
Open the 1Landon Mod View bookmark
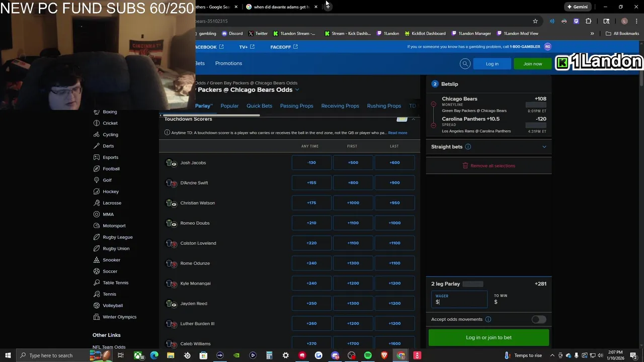point(517,34)
